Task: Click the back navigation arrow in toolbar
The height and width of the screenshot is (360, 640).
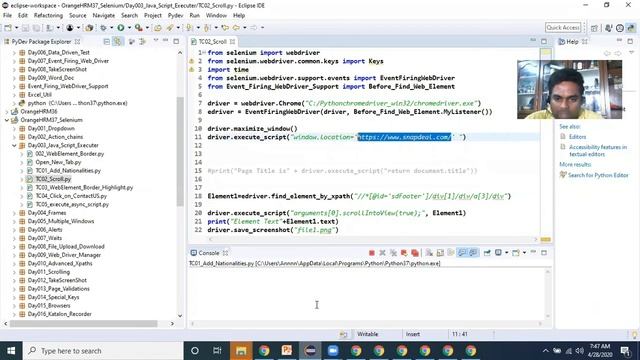Action: tap(236, 28)
